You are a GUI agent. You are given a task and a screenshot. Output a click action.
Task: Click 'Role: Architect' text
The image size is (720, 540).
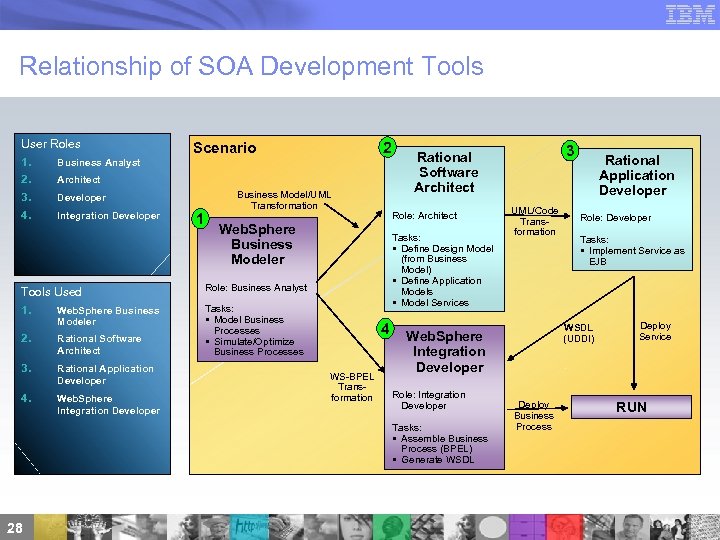(424, 216)
